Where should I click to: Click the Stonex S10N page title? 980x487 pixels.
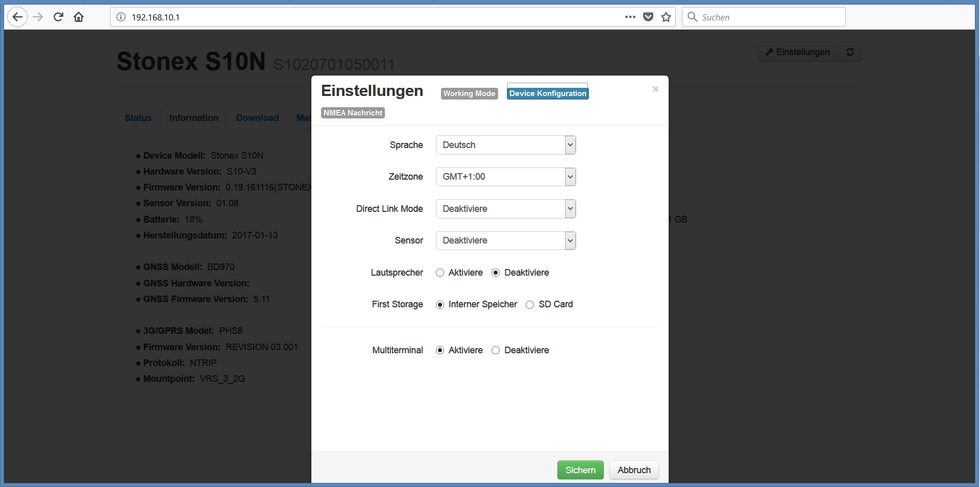coord(191,61)
